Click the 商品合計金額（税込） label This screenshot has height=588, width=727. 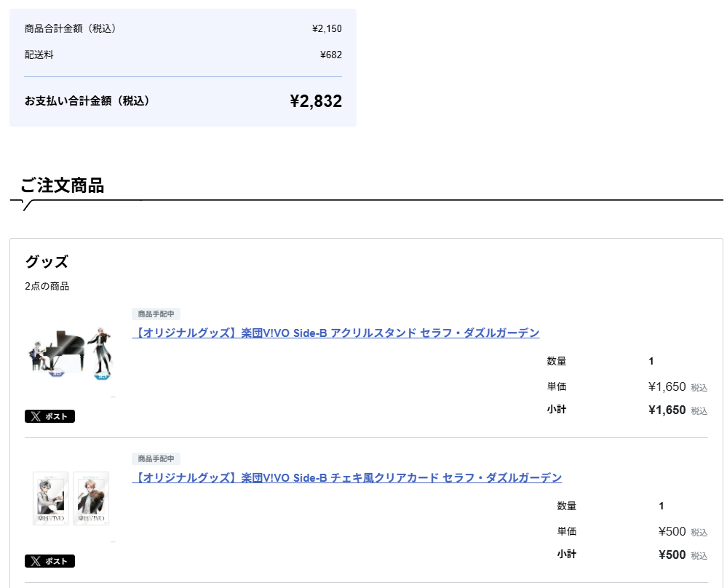70,29
